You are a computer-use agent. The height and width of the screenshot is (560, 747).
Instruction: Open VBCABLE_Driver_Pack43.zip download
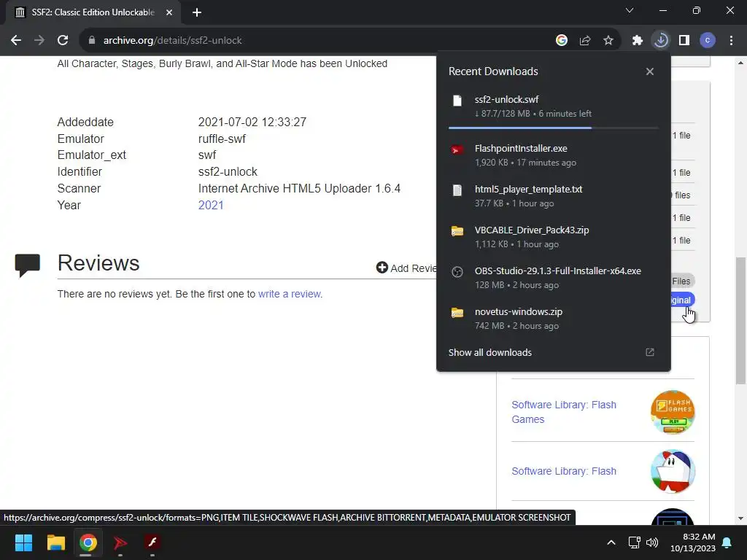[x=553, y=237]
